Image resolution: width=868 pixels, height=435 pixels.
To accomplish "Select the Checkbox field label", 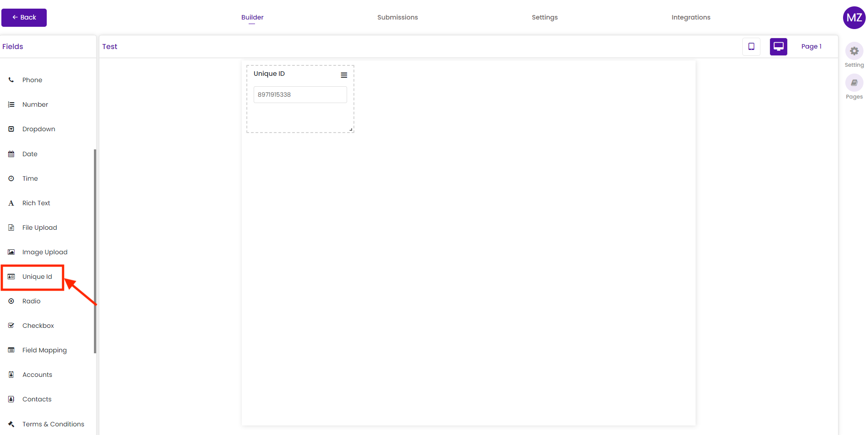I will [x=38, y=326].
